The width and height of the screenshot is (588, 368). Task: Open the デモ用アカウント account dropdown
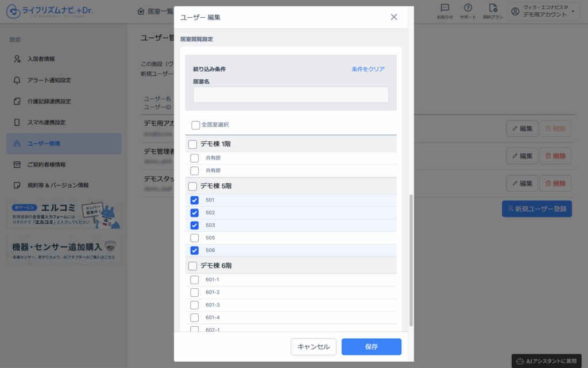click(x=544, y=11)
